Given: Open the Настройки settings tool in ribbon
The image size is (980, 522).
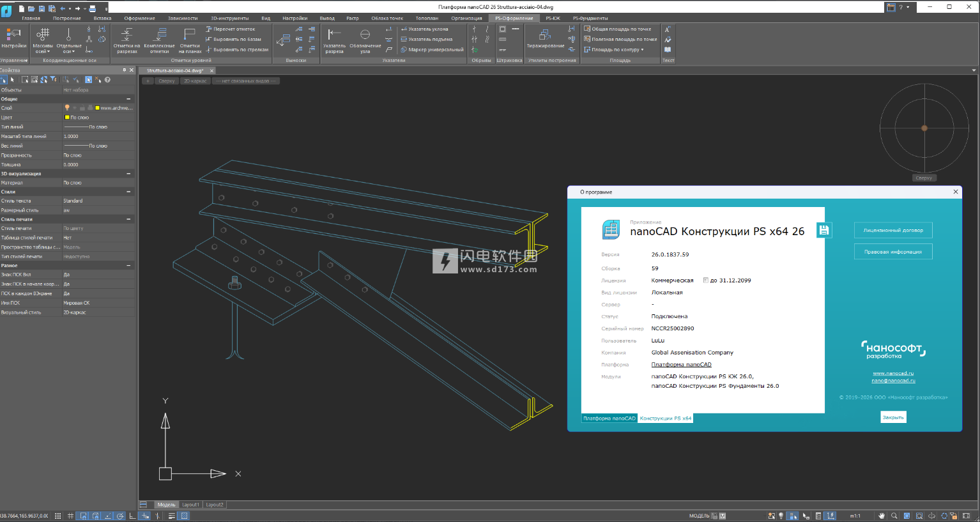Looking at the screenshot, I should (13, 38).
